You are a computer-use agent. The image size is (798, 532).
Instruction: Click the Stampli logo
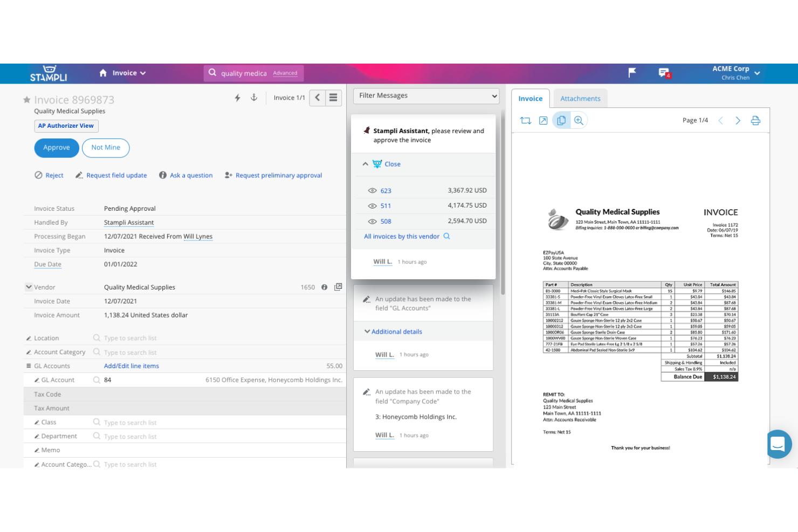[x=49, y=73]
